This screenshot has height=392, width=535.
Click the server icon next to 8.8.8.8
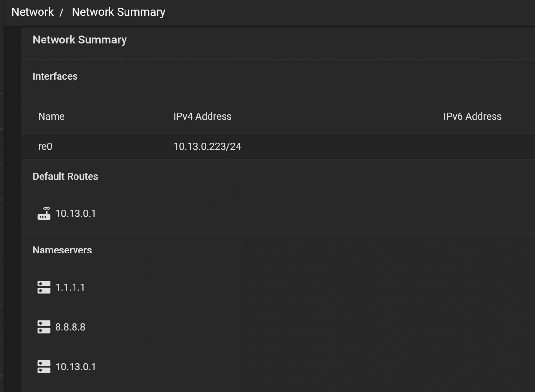tap(44, 327)
